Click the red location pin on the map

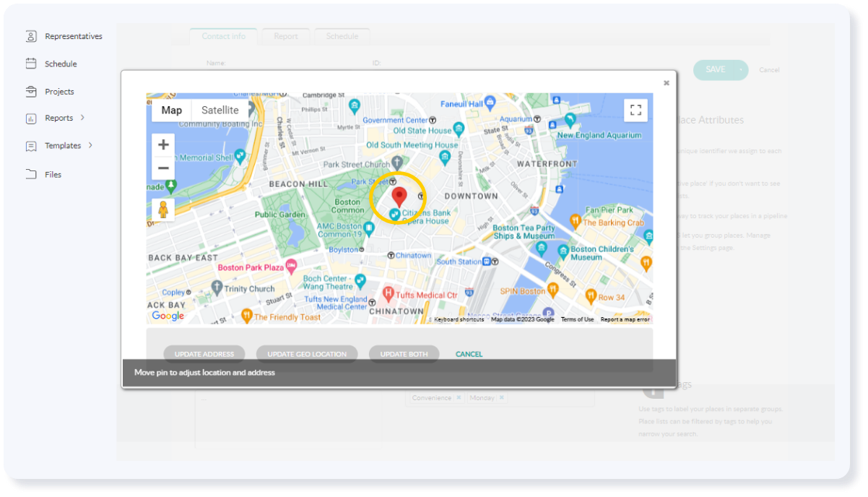click(x=399, y=196)
